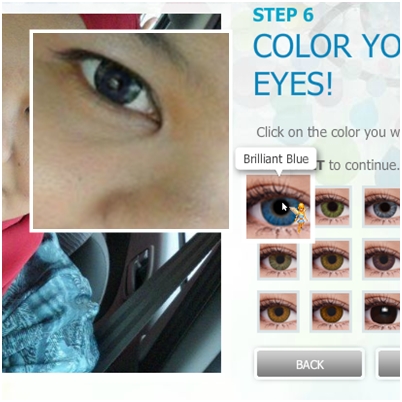This screenshot has height=402, width=402.
Task: Click the STEP 6 heading
Action: [x=283, y=15]
